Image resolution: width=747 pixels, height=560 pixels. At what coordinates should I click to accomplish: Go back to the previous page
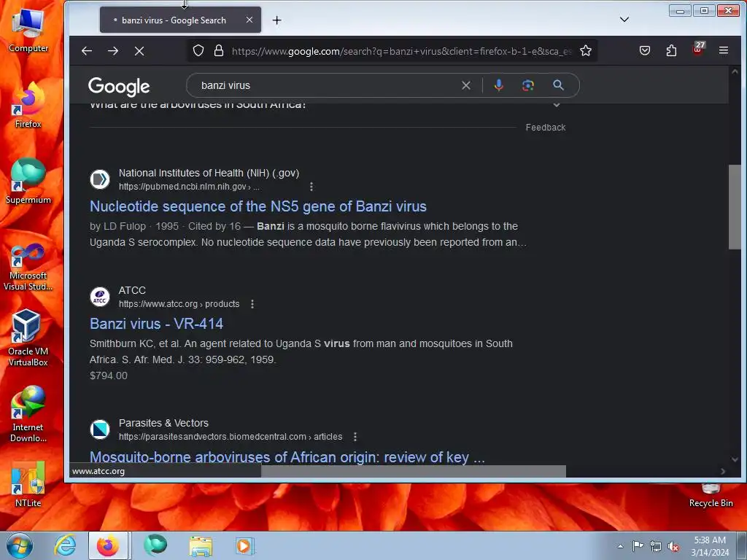click(x=86, y=51)
